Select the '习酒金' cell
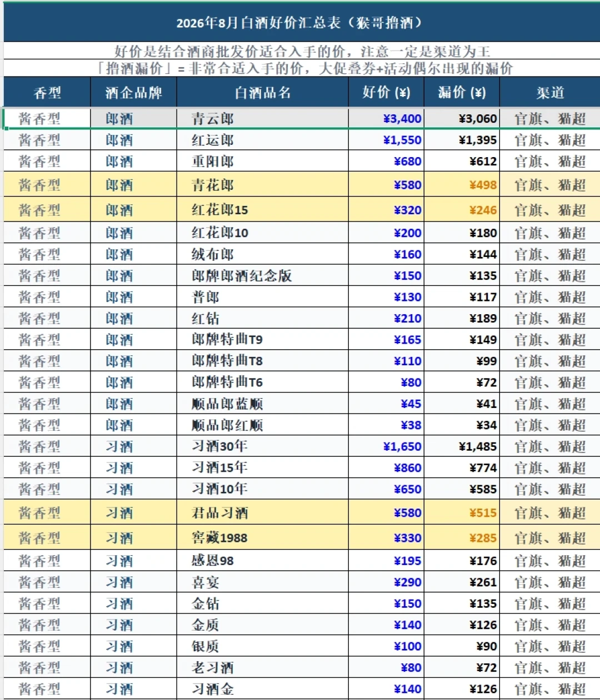 tap(263, 689)
